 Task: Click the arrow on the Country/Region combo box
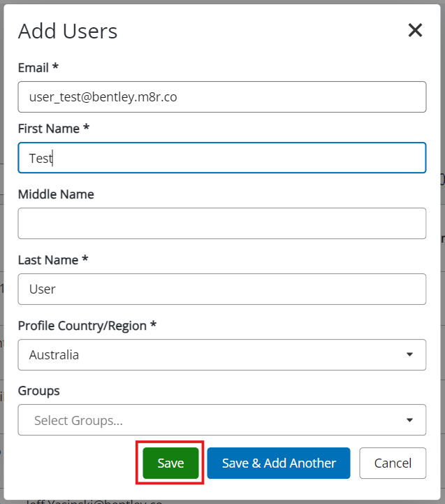(x=410, y=354)
